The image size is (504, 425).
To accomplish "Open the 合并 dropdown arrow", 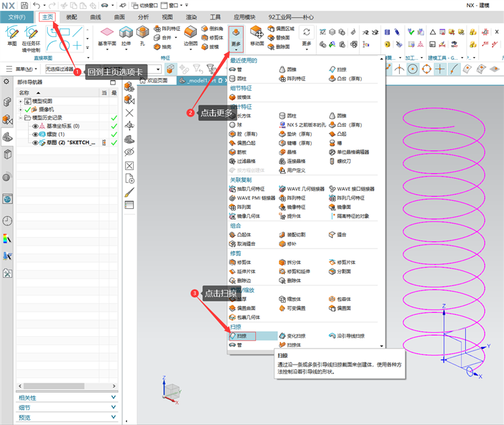I will 176,38.
